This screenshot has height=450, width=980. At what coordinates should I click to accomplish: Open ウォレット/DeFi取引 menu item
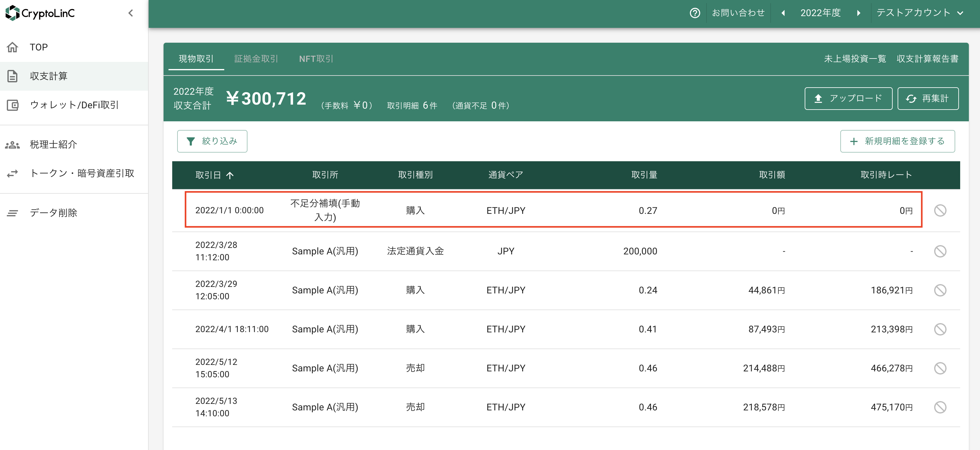pos(74,105)
